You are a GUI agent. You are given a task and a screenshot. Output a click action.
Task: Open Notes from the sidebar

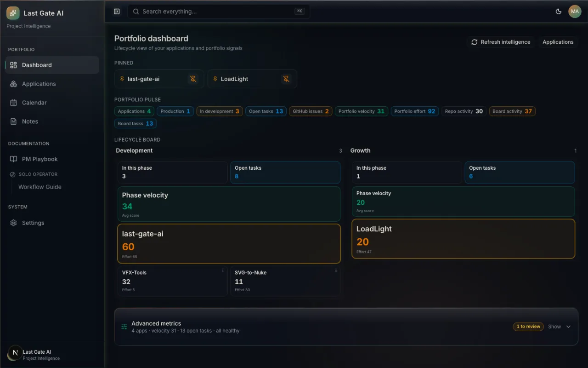[x=52, y=121]
